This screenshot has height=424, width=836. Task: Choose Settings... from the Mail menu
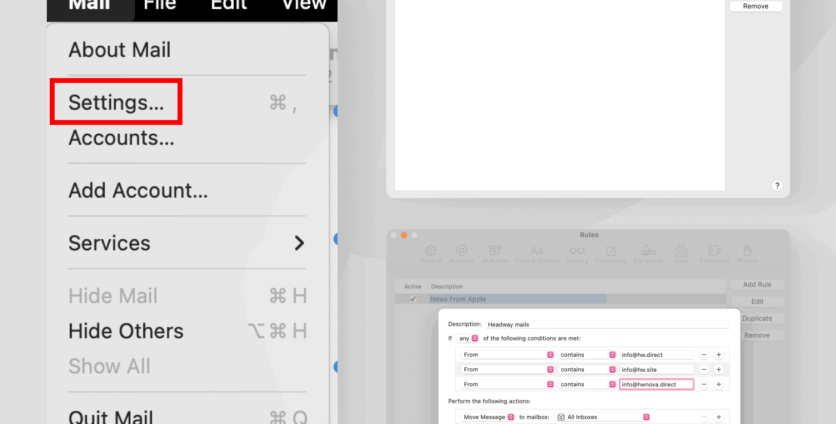click(x=116, y=102)
